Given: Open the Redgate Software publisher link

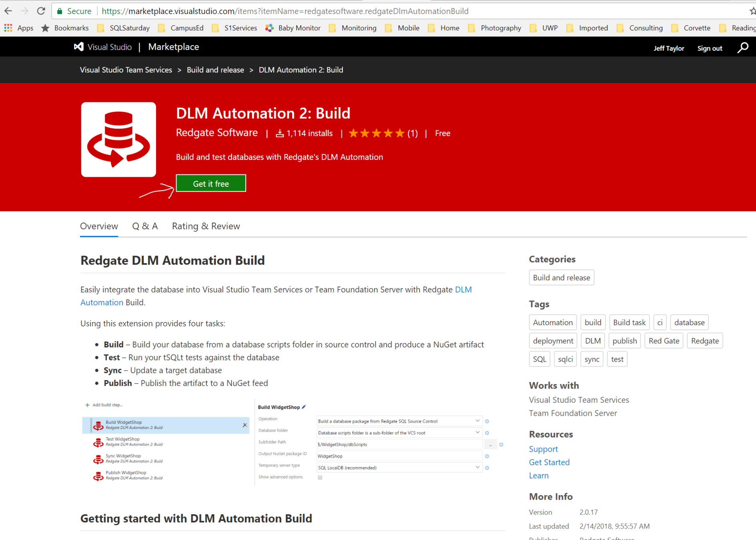Looking at the screenshot, I should tap(217, 133).
